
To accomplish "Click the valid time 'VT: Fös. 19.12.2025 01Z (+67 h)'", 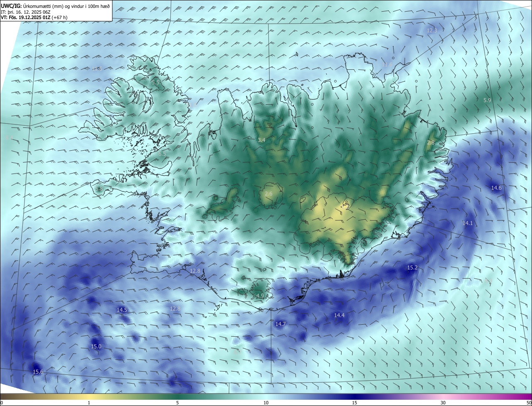I will pos(34,18).
